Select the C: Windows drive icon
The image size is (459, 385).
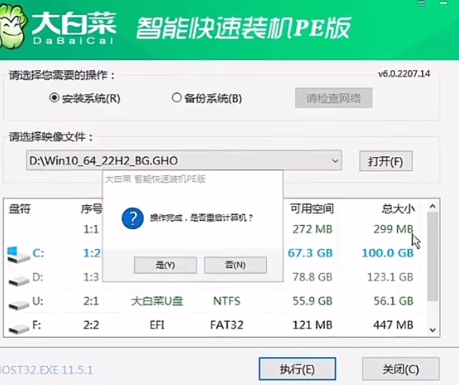[x=18, y=254]
